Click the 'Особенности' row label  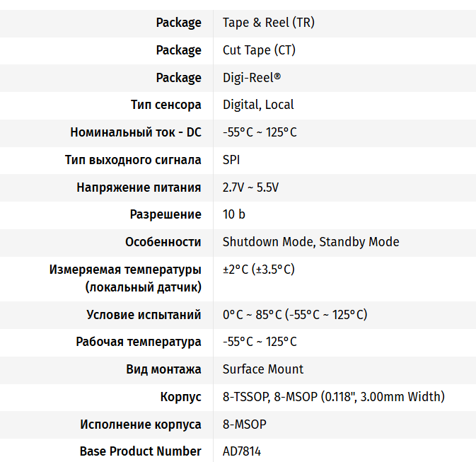[163, 242]
